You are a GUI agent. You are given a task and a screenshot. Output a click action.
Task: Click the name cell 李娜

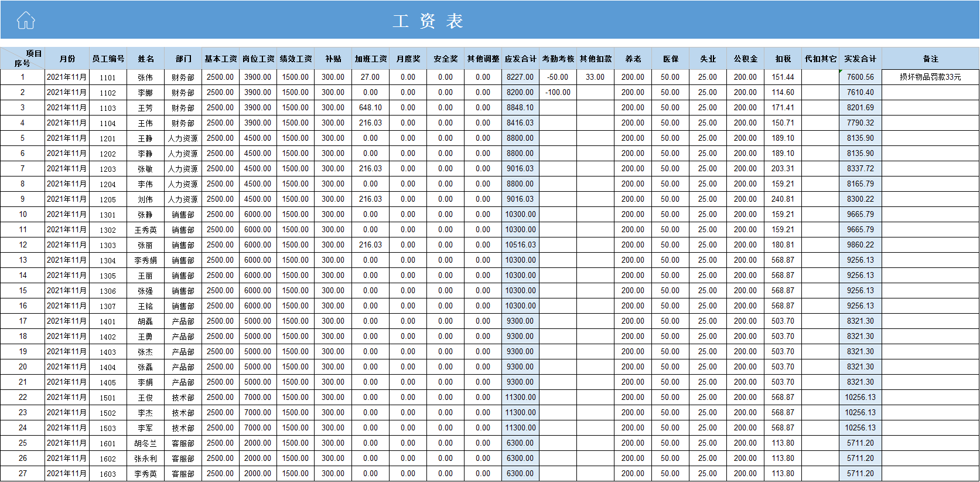[146, 92]
